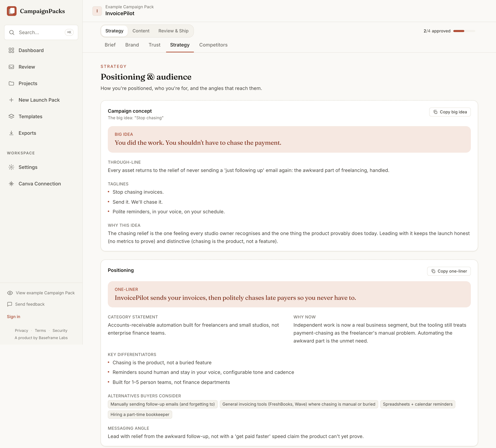This screenshot has height=448, width=496.
Task: Click the copy icon in Copy one-liner
Action: pos(433,271)
